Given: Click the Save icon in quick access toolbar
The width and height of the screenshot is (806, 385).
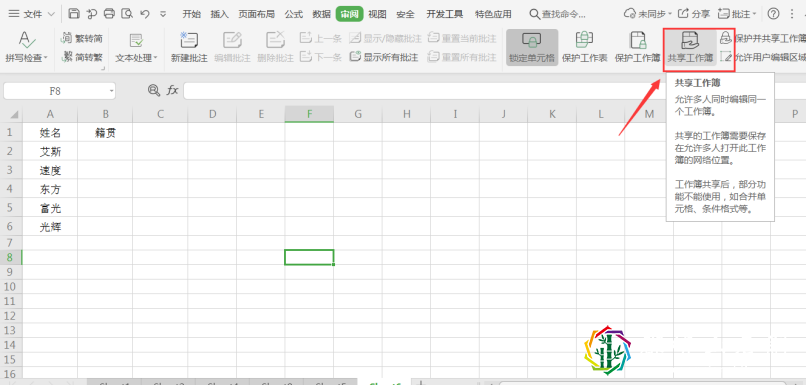Looking at the screenshot, I should pos(74,14).
